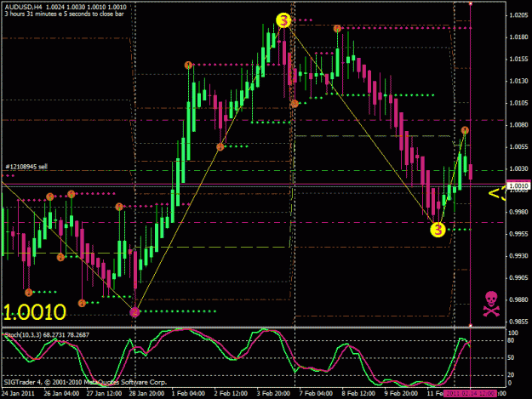Click the '9 Feb 20:00' date label
532x399 pixels.
click(401, 393)
